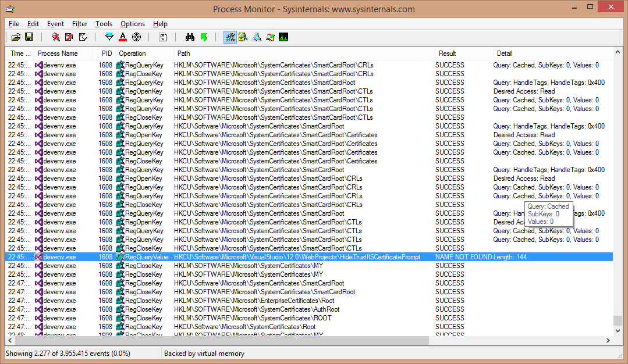Viewport: 628px width, 364px height.
Task: Toggle Show File System Activity button
Action: point(243,37)
